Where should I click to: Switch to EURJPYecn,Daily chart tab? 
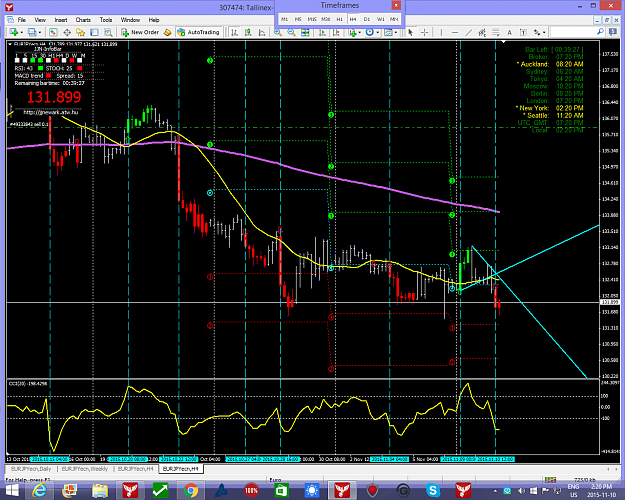(x=31, y=469)
